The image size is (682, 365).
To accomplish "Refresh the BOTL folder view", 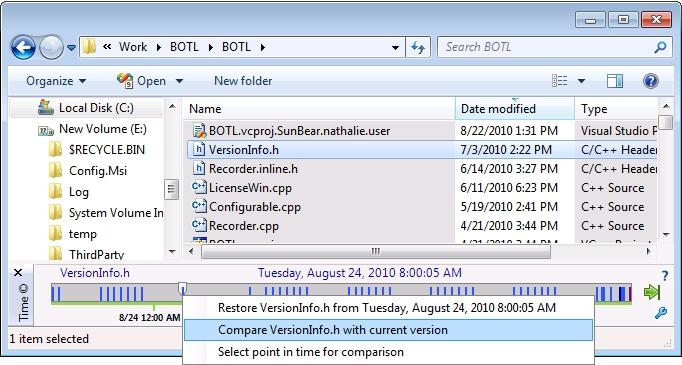I will [x=418, y=47].
